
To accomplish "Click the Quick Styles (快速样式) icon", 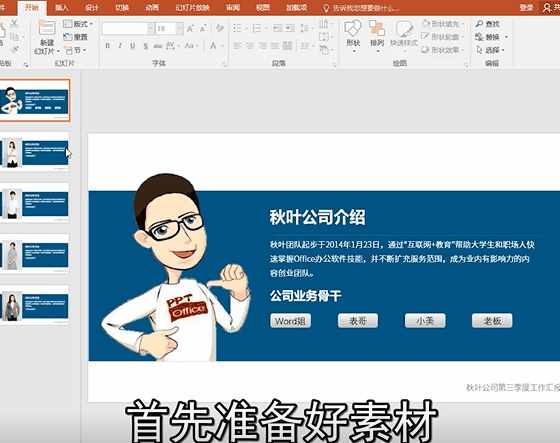I will coord(404,29).
